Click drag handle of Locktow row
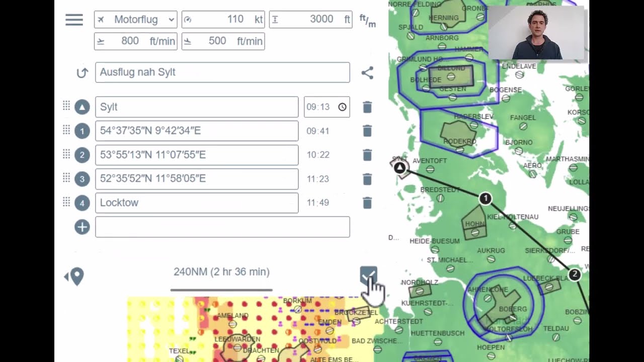Image resolution: width=644 pixels, height=362 pixels. [x=66, y=202]
